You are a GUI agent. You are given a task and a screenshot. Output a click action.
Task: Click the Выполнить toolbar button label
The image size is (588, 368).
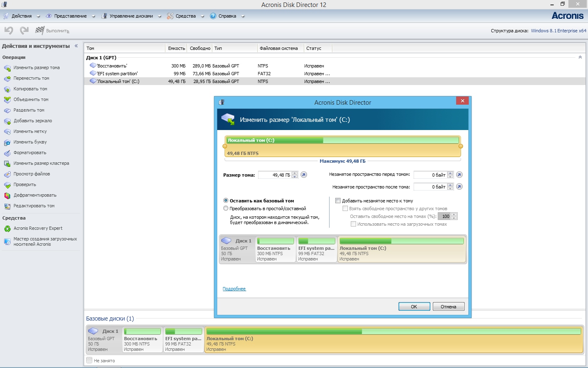58,31
